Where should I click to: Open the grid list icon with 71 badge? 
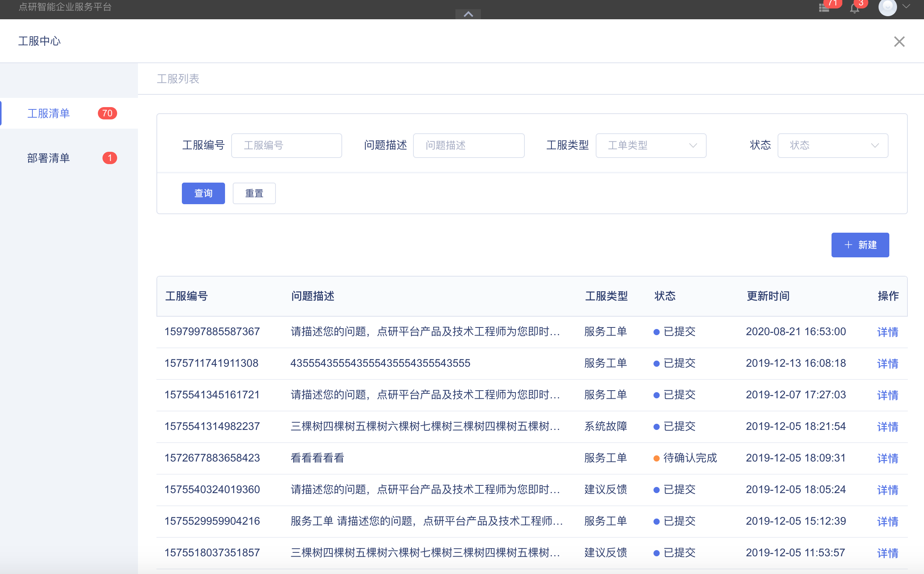pyautogui.click(x=824, y=8)
